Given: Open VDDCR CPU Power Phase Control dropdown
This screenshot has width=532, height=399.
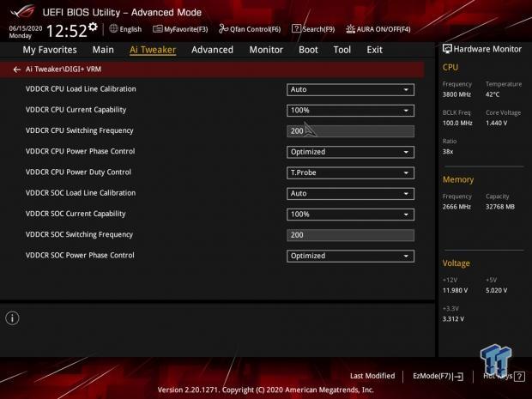Looking at the screenshot, I should coord(350,152).
